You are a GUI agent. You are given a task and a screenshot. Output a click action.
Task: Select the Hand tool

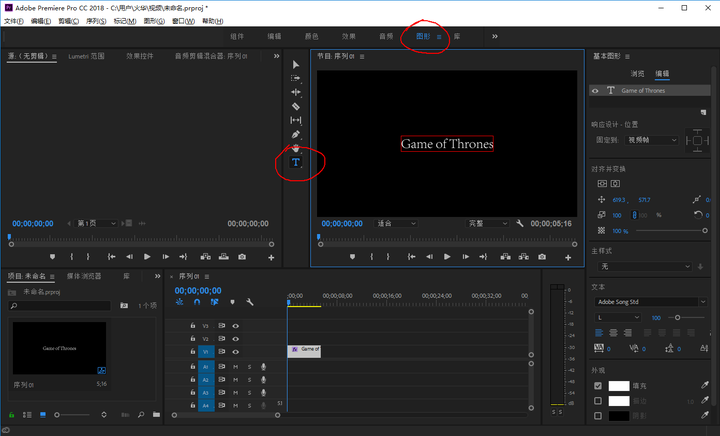pyautogui.click(x=296, y=148)
